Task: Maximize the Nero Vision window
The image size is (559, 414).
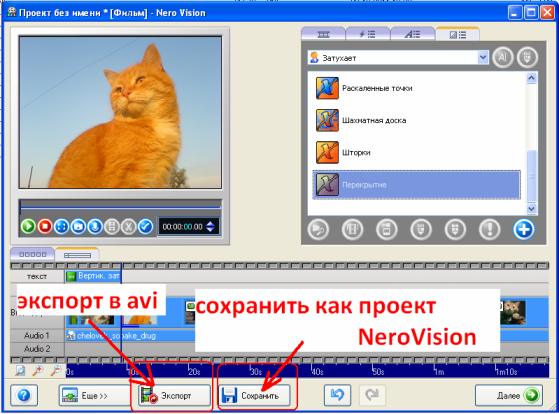Action: coord(531,13)
